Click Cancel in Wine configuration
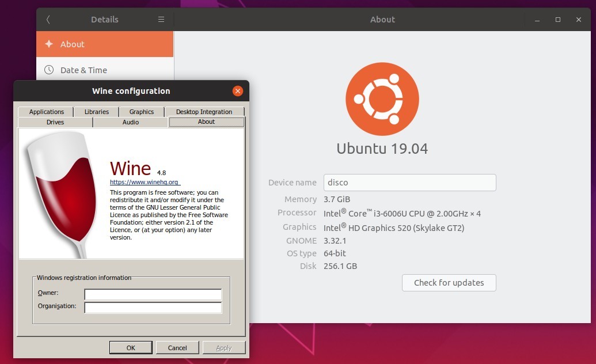This screenshot has width=596, height=364. (177, 348)
